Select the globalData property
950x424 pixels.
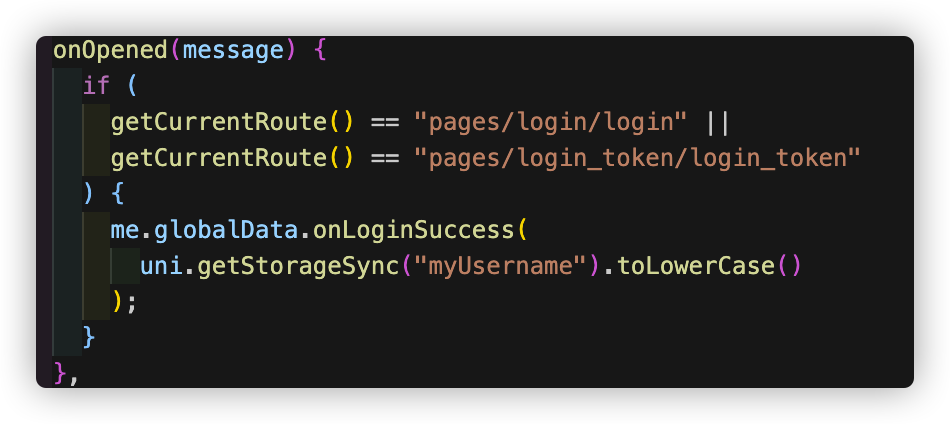pos(227,230)
